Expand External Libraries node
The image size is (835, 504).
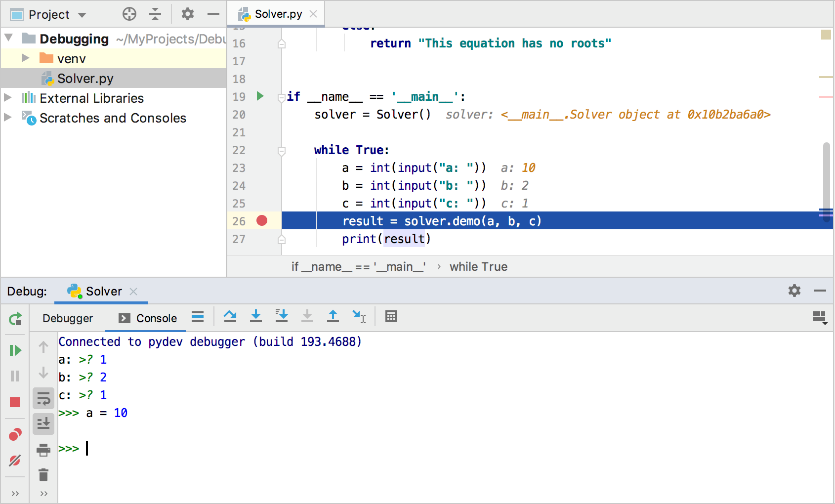[x=7, y=97]
